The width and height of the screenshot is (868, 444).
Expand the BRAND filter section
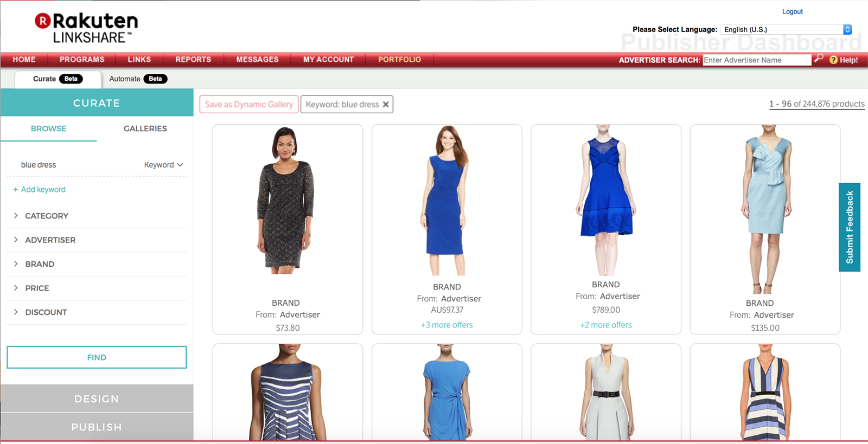tap(40, 264)
